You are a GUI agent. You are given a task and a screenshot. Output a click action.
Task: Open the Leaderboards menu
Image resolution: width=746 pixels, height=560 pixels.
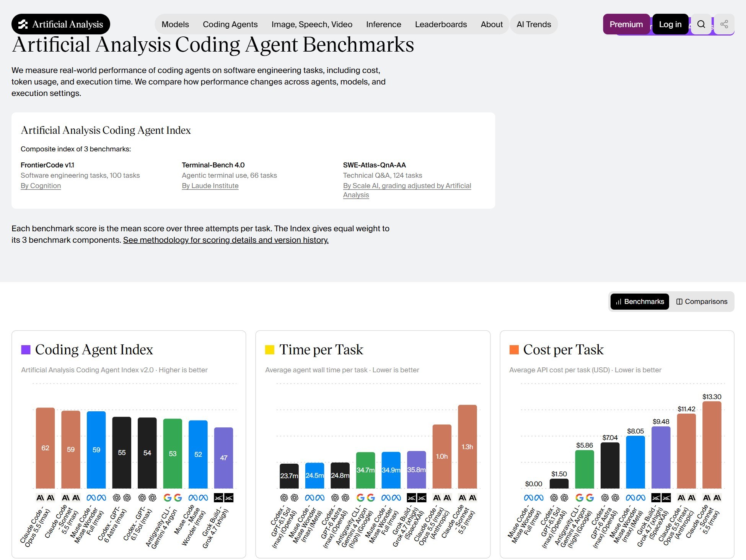(x=441, y=24)
